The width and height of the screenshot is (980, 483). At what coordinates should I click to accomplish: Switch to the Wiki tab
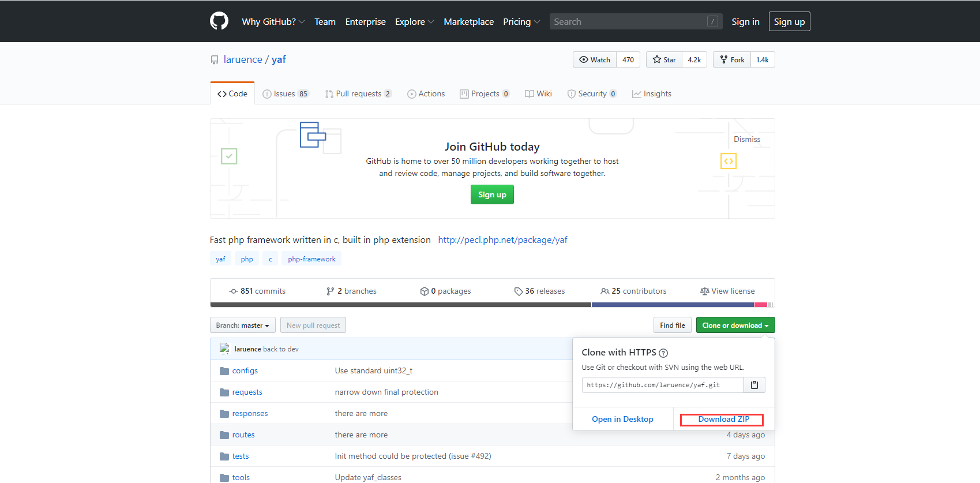pos(538,93)
